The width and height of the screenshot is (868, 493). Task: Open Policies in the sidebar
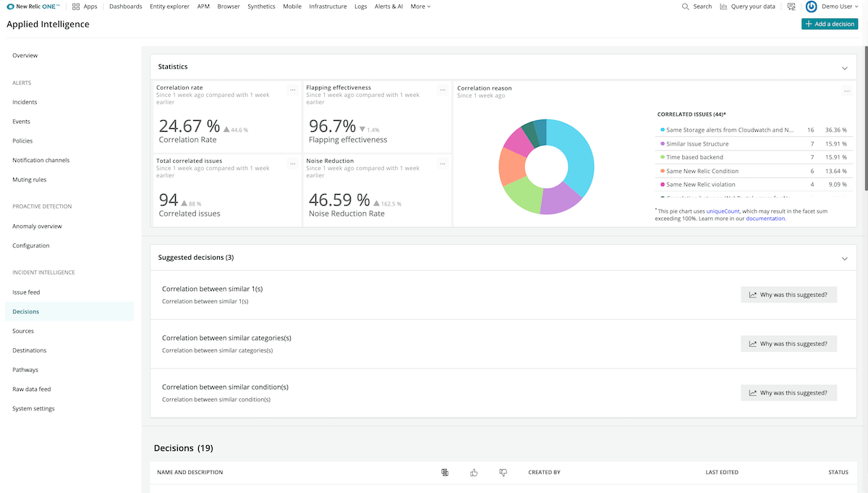point(22,141)
